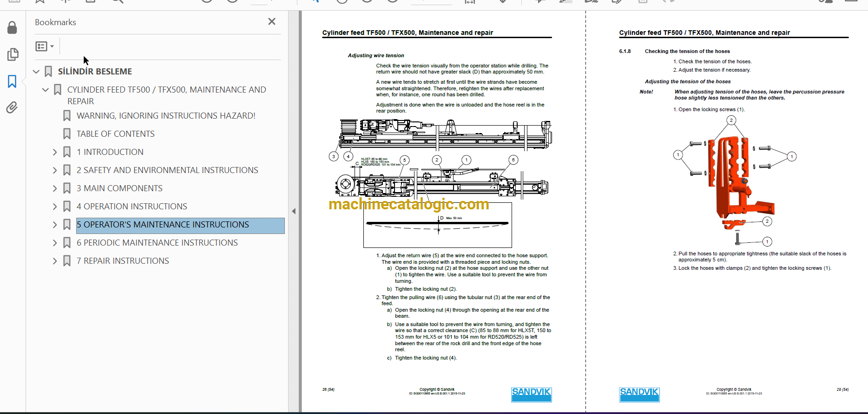Go to 7 Repair Instructions bookmark
This screenshot has width=868, height=414.
pos(123,261)
